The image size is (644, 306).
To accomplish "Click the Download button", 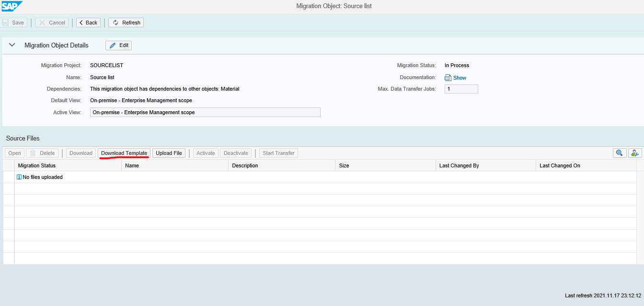I will (80, 153).
